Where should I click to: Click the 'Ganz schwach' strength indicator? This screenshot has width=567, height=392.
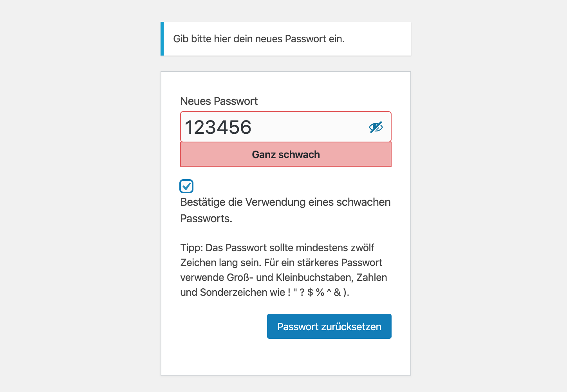coord(286,155)
